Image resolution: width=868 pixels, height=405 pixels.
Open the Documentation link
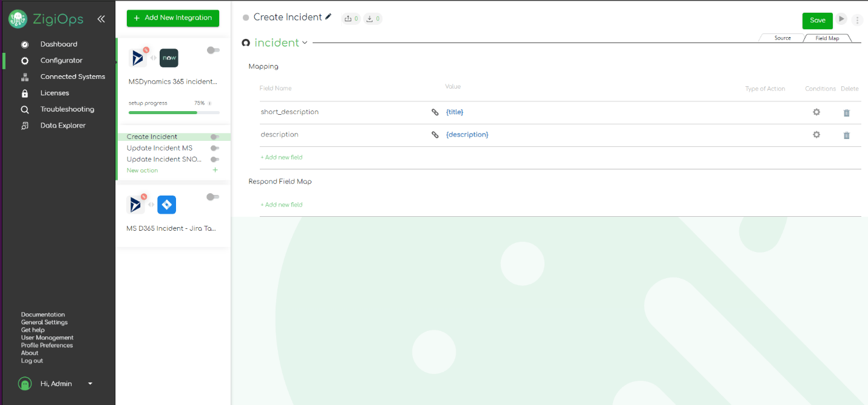(43, 315)
